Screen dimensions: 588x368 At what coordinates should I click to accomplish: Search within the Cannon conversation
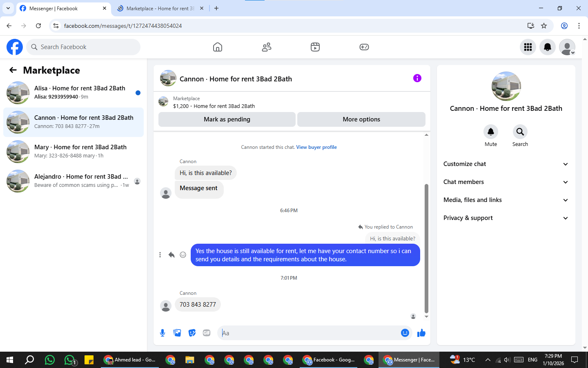[520, 132]
